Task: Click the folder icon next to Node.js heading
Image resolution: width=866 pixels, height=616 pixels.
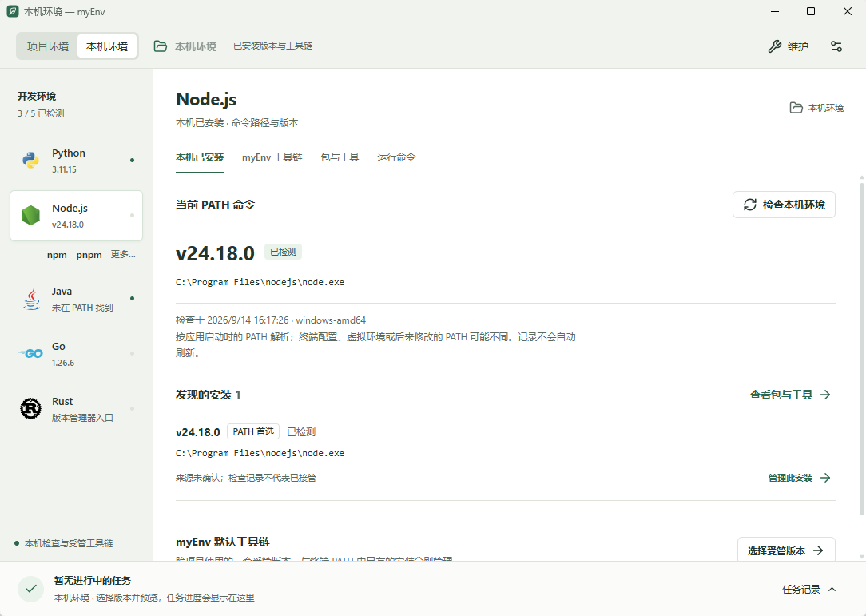Action: (x=796, y=108)
